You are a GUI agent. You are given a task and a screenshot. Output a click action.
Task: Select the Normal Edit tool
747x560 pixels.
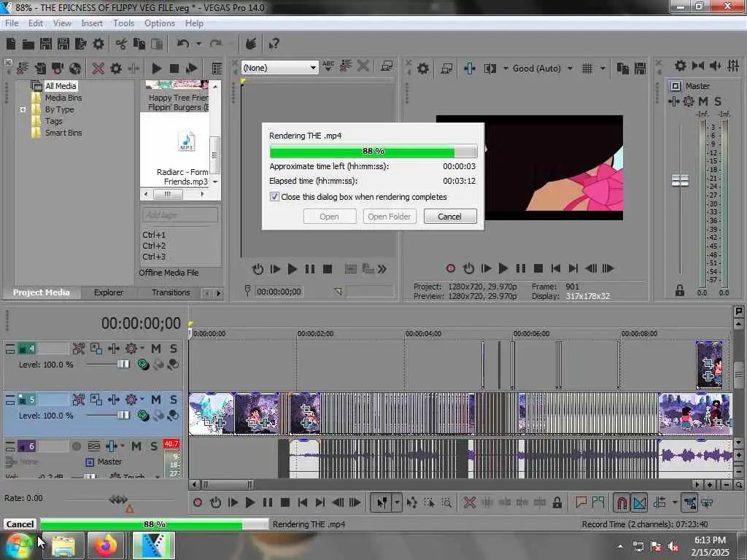tap(382, 502)
